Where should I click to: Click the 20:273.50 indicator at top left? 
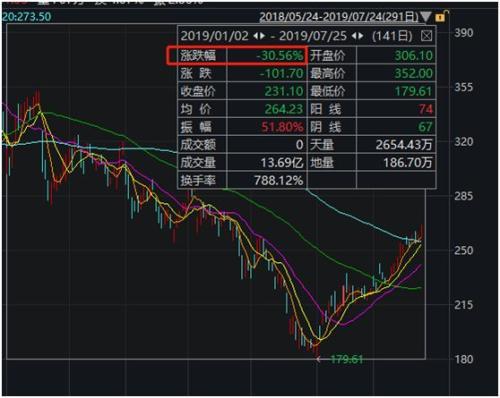pyautogui.click(x=27, y=17)
